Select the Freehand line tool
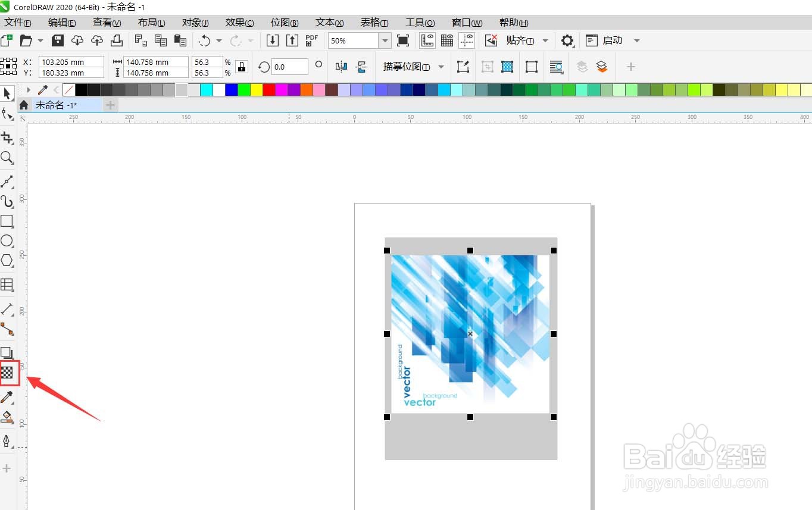This screenshot has width=812, height=510. [7, 182]
